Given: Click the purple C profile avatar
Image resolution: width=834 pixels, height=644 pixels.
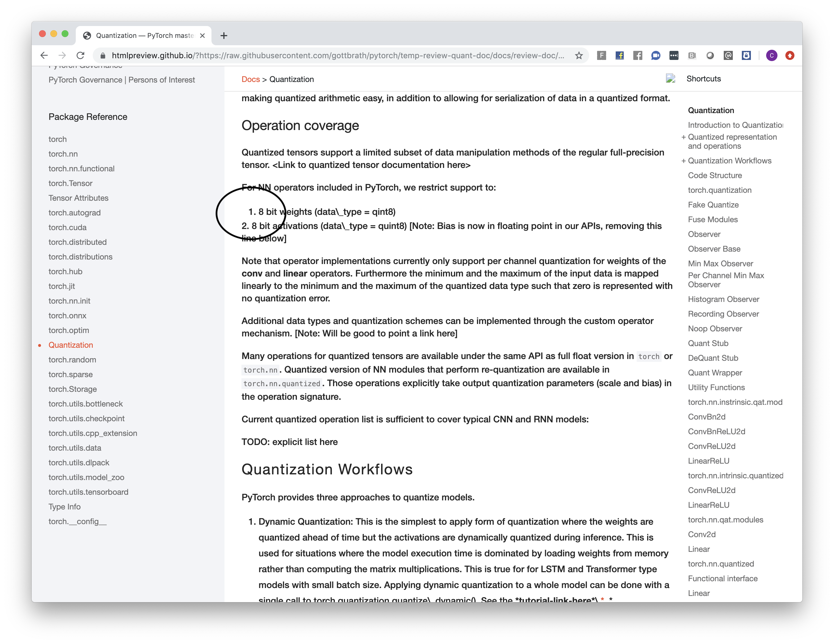Looking at the screenshot, I should 772,55.
